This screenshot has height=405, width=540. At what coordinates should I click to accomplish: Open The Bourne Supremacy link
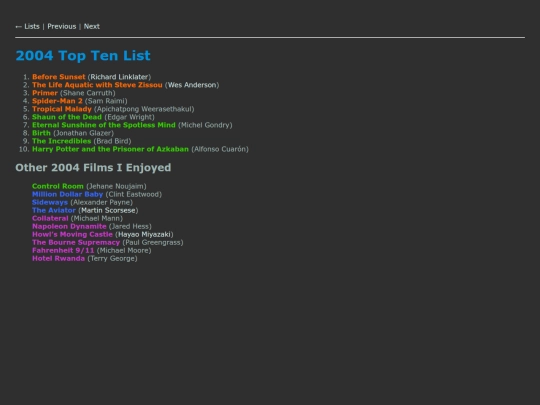[x=76, y=242]
